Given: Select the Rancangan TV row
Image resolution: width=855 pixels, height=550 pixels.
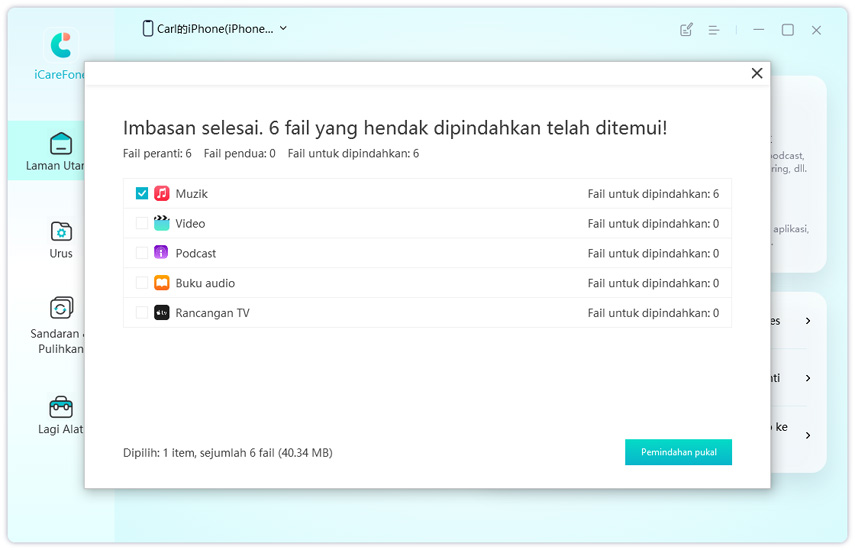Looking at the screenshot, I should (427, 313).
